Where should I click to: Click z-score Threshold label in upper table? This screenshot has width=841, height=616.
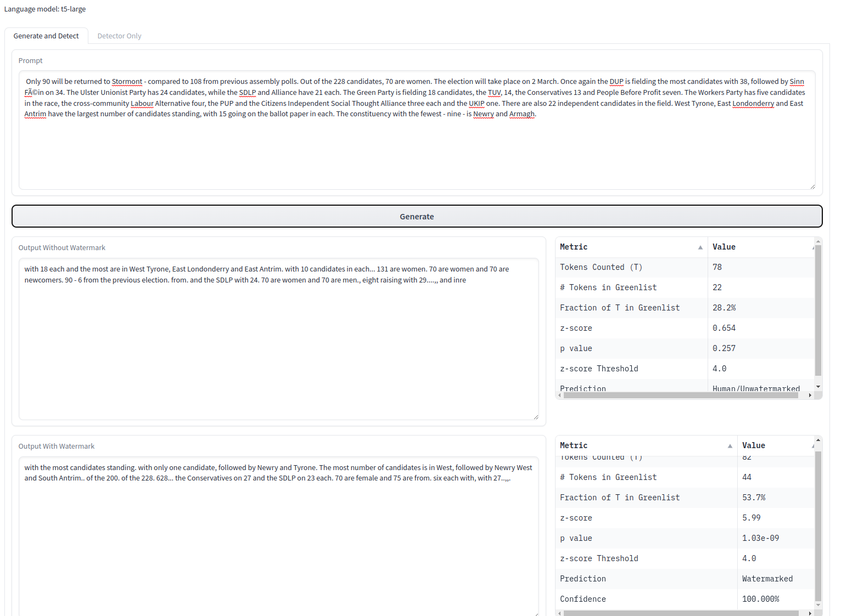coord(599,369)
